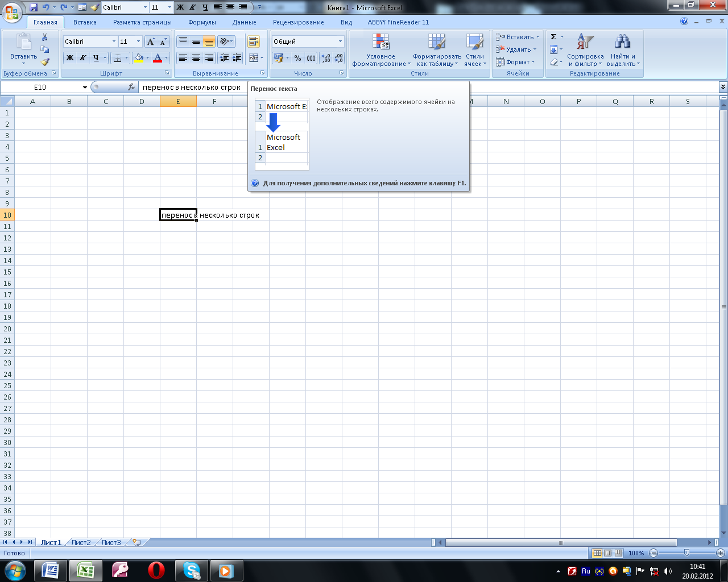Image resolution: width=728 pixels, height=582 pixels.
Task: Cut selection with the scissors icon
Action: tap(44, 38)
